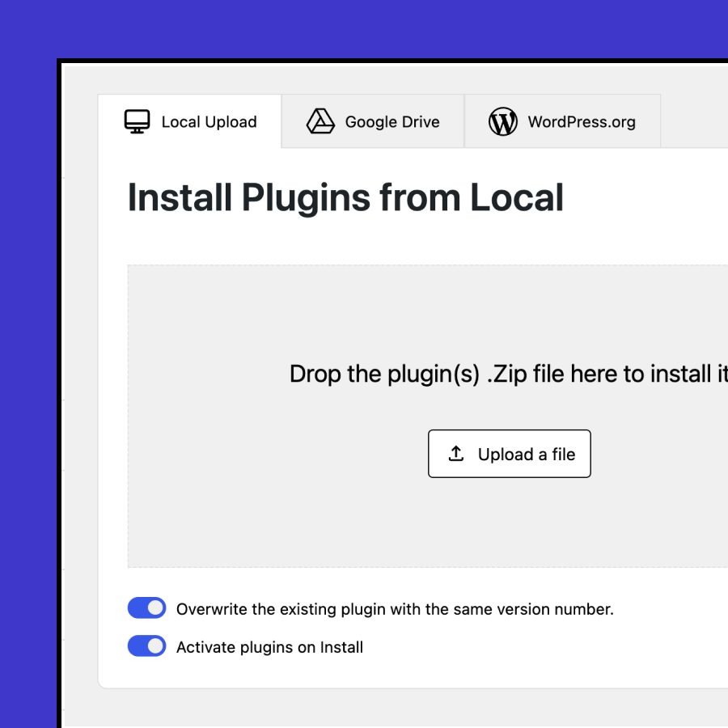This screenshot has height=728, width=728.
Task: Switch to the Local Upload tab
Action: [190, 122]
